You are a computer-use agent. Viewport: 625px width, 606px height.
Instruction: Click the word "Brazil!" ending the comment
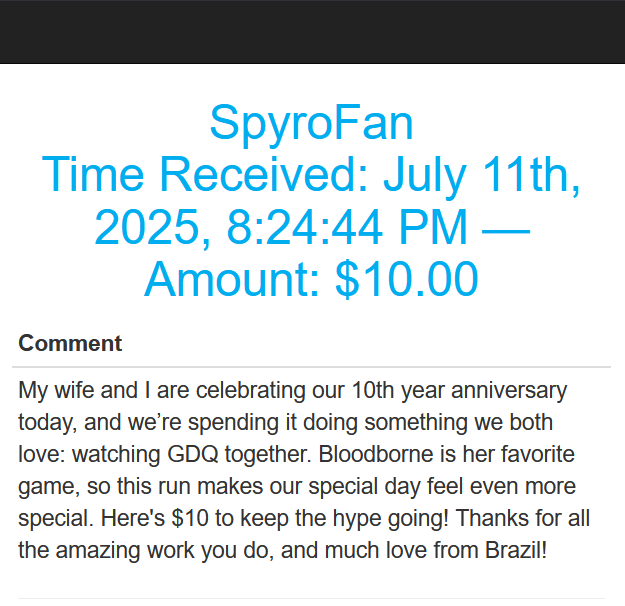(515, 550)
